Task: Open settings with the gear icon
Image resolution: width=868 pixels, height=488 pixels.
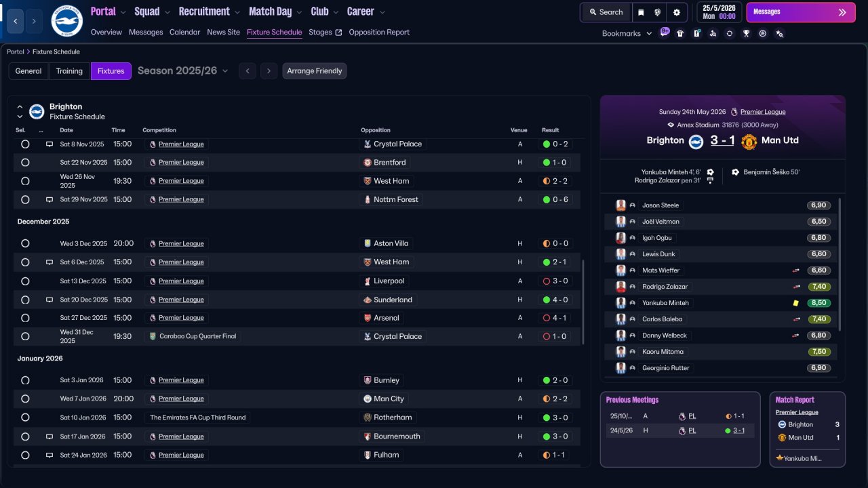Action: coord(677,12)
